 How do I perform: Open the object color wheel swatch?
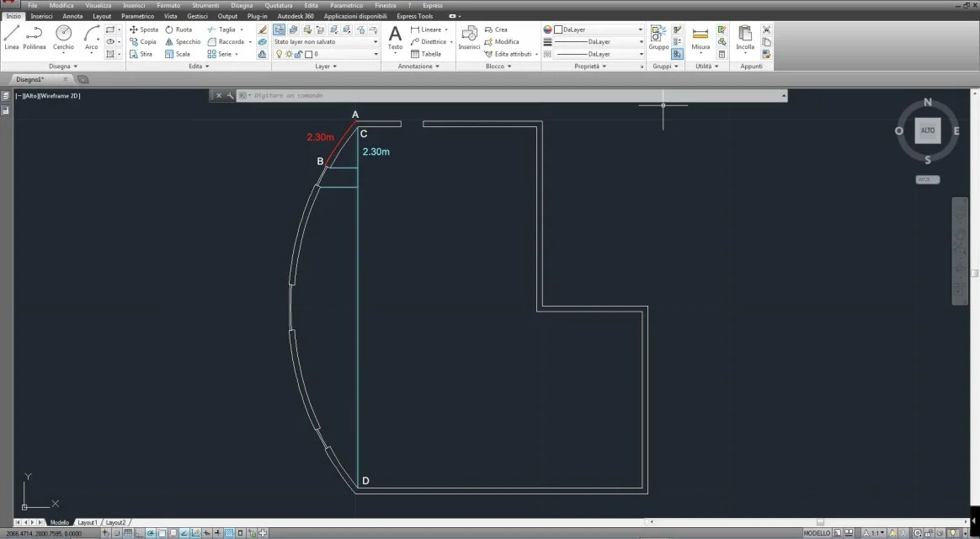tap(547, 29)
